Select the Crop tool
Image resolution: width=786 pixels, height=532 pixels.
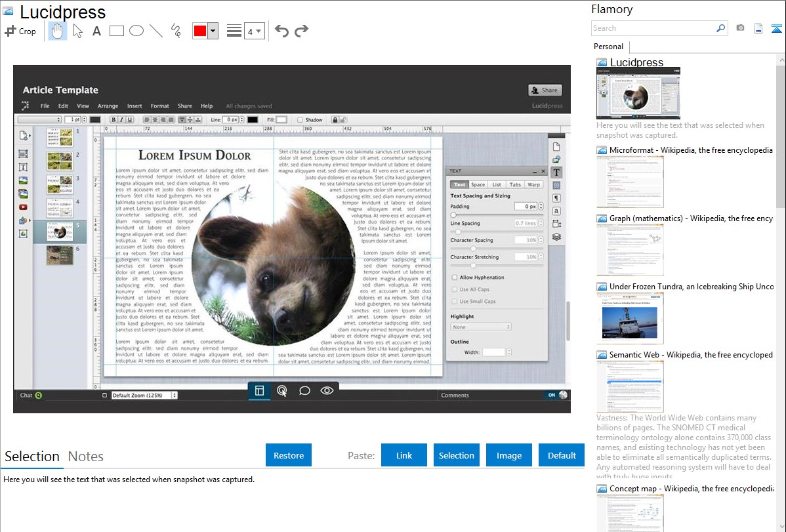[20, 31]
